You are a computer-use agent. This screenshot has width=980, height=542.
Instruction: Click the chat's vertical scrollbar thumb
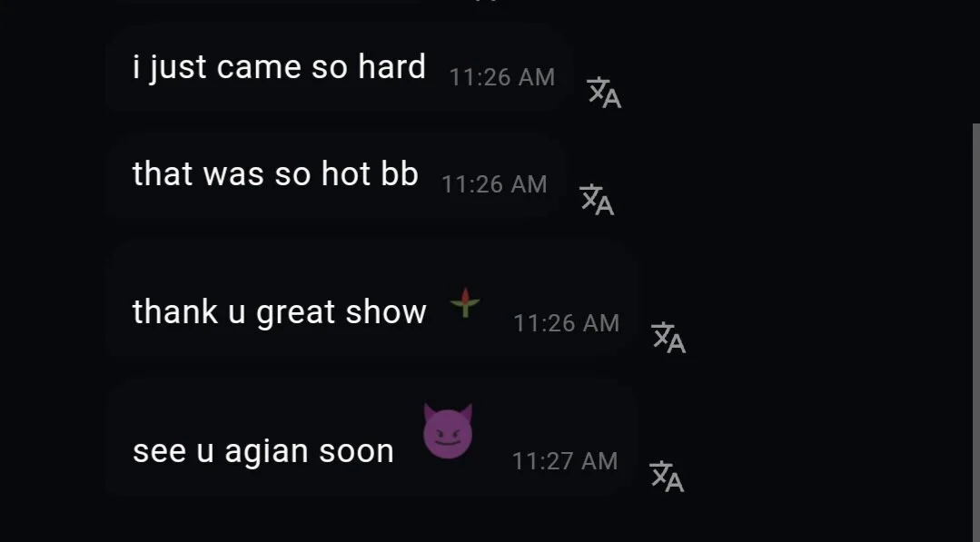coord(975,333)
